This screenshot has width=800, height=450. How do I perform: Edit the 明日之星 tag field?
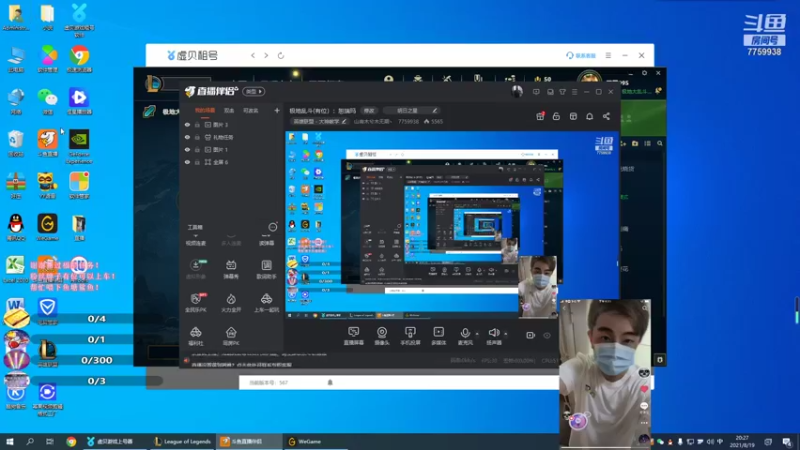pyautogui.click(x=411, y=111)
